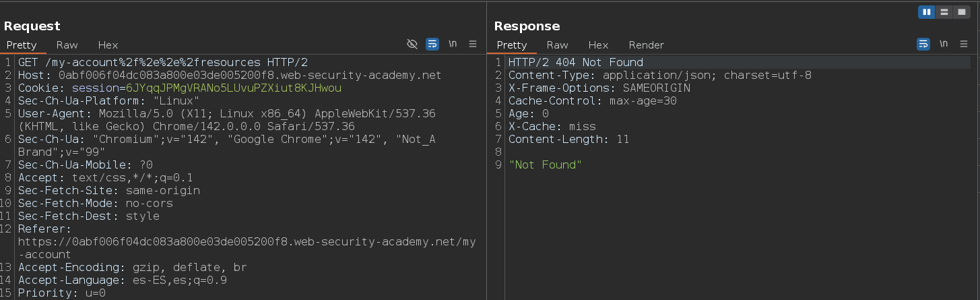Viewport: 980px width, 300px height.
Task: Click the GET request path line
Action: pyautogui.click(x=163, y=63)
